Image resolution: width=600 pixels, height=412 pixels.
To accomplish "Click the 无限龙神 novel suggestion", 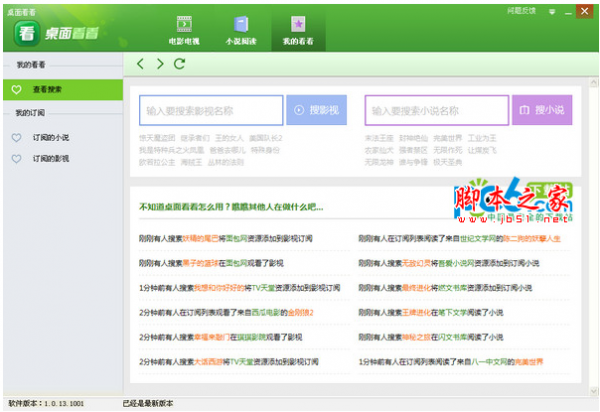I will click(x=379, y=163).
